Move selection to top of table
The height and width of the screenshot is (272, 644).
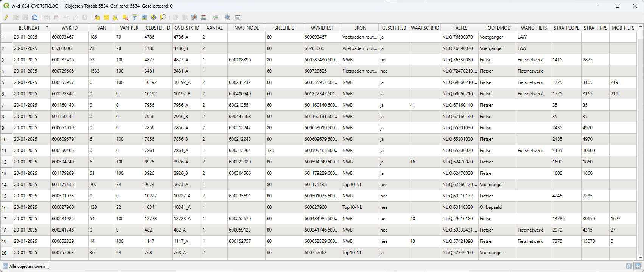pos(144,17)
